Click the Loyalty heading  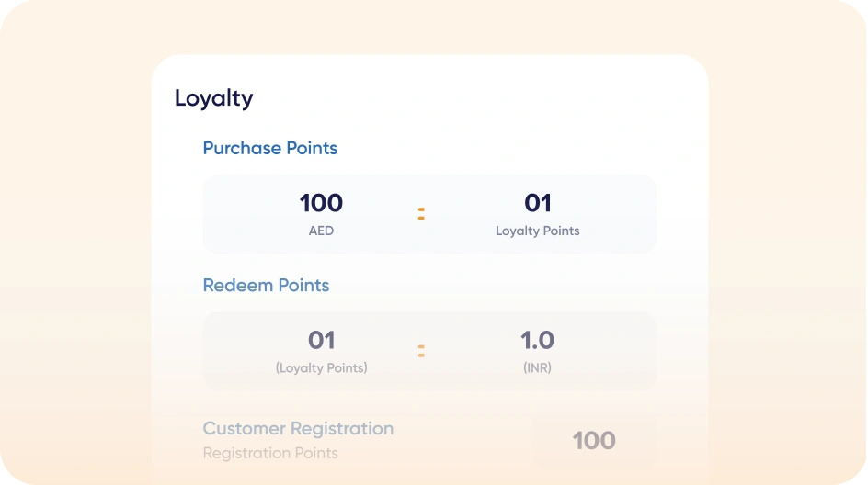click(213, 98)
